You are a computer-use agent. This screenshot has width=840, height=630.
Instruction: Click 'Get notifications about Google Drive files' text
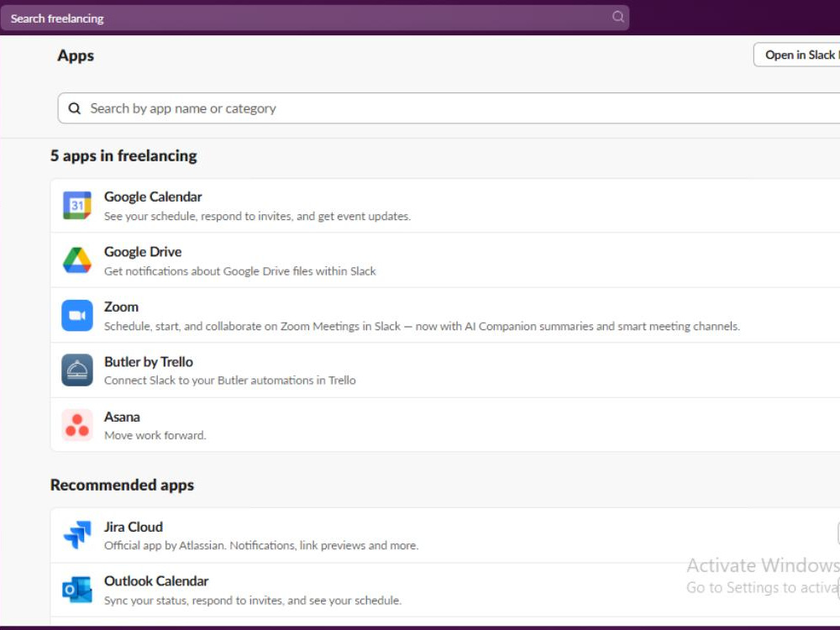tap(240, 271)
